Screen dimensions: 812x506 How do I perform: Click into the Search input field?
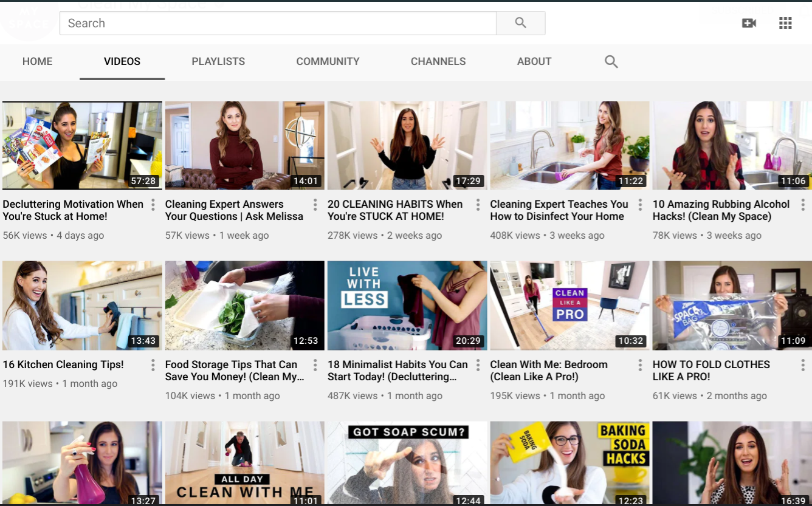[x=278, y=23]
